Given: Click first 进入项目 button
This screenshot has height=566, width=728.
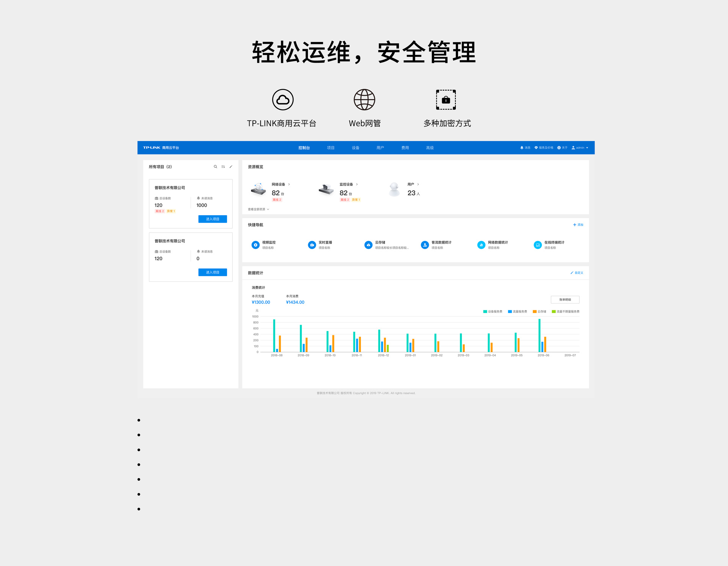Looking at the screenshot, I should click(x=212, y=219).
